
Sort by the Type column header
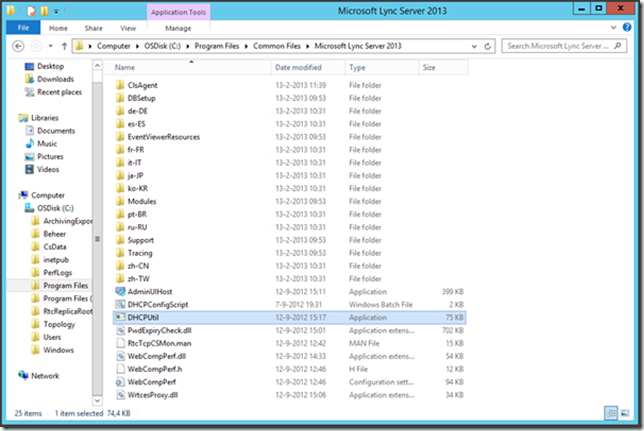[382, 67]
